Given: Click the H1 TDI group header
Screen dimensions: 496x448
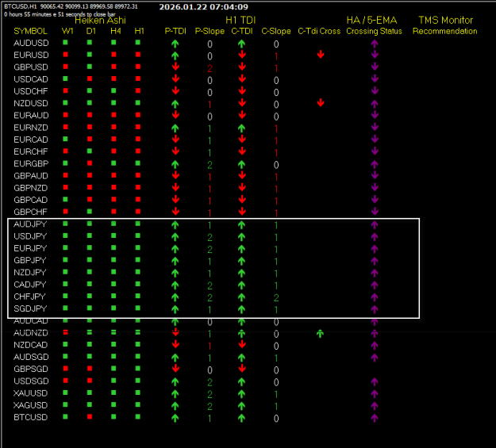Looking at the screenshot, I should point(240,21).
